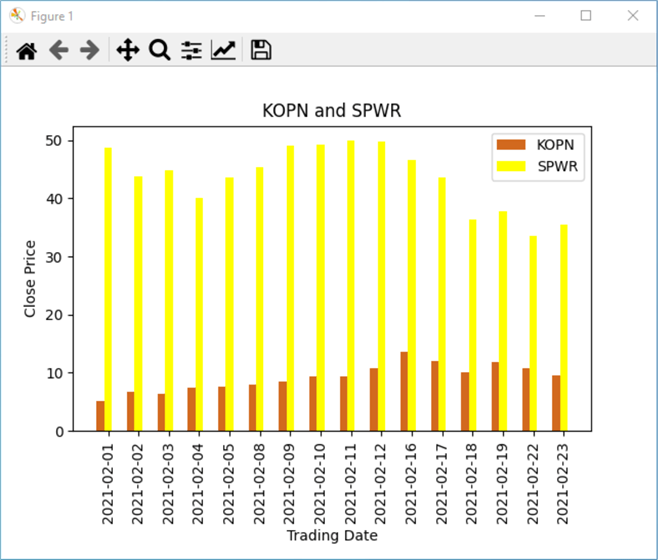Select the Zoom to rectangle tool
This screenshot has height=560, width=658.
[x=159, y=50]
